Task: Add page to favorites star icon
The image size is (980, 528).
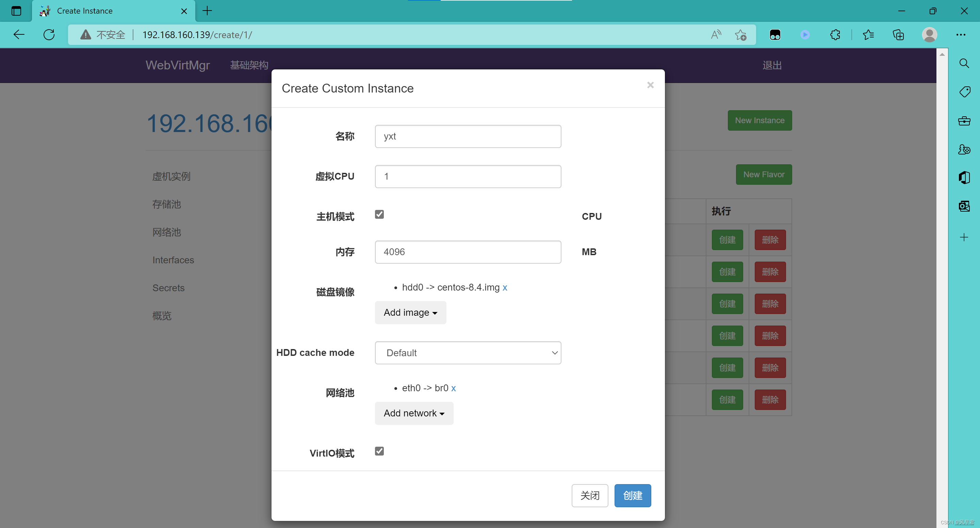Action: pos(740,35)
